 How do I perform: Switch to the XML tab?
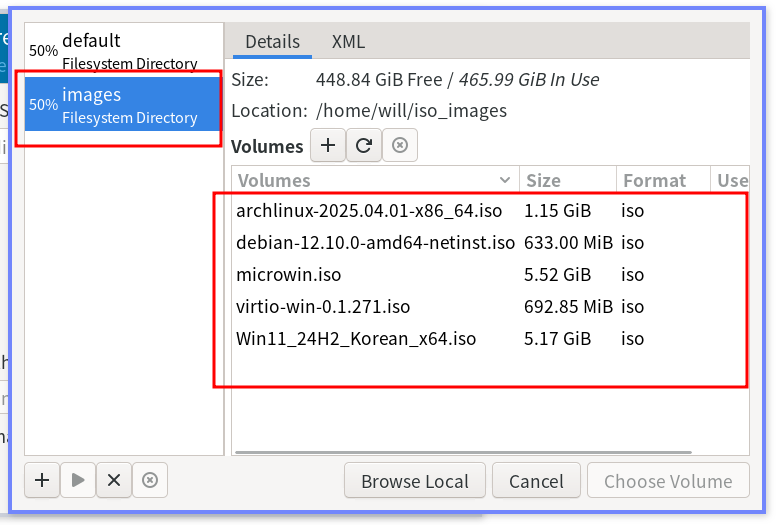(x=348, y=42)
